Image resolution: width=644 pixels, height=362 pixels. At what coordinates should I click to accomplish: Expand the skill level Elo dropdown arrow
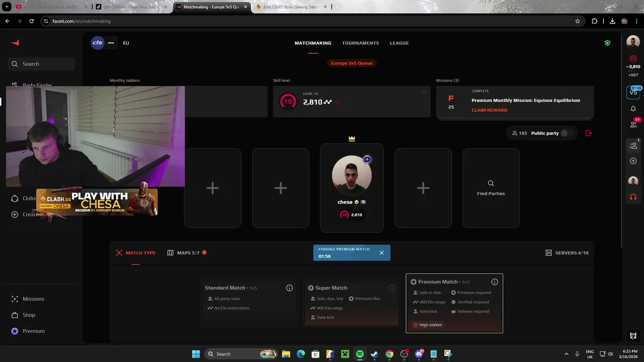click(x=337, y=102)
